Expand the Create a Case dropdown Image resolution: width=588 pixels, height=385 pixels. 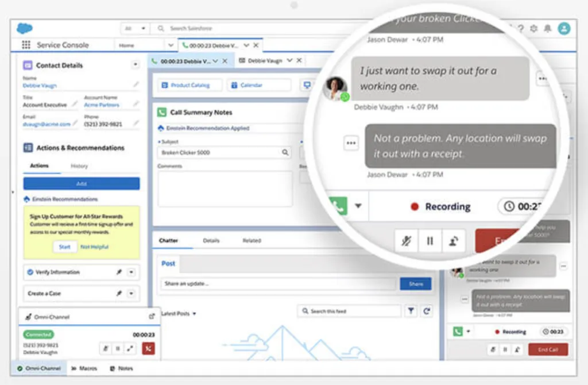tap(131, 294)
